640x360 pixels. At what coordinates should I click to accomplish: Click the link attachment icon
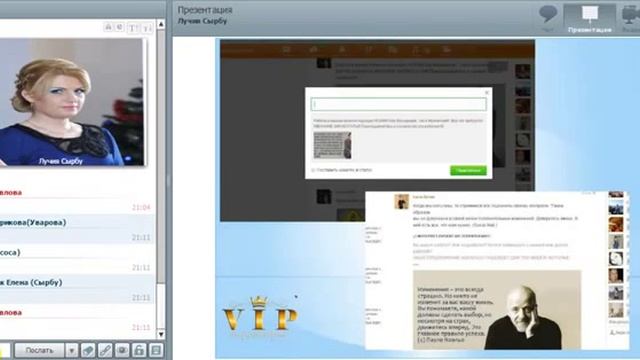coord(105,350)
